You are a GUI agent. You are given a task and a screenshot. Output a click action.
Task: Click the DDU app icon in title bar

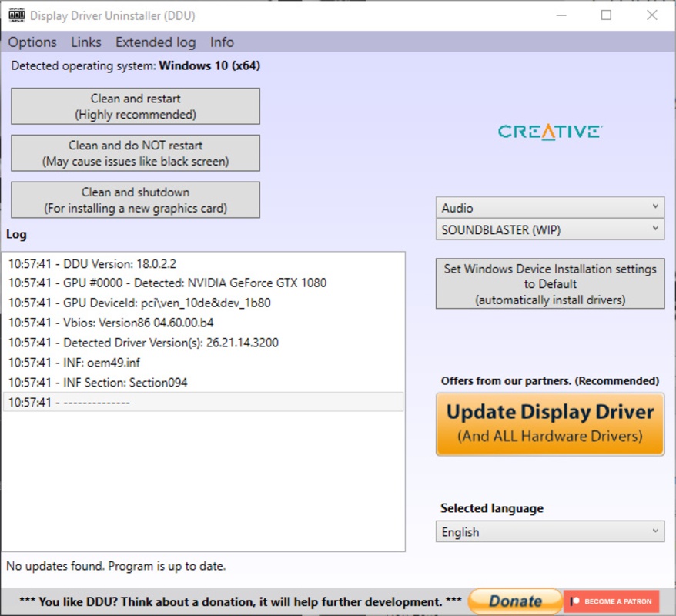click(16, 15)
